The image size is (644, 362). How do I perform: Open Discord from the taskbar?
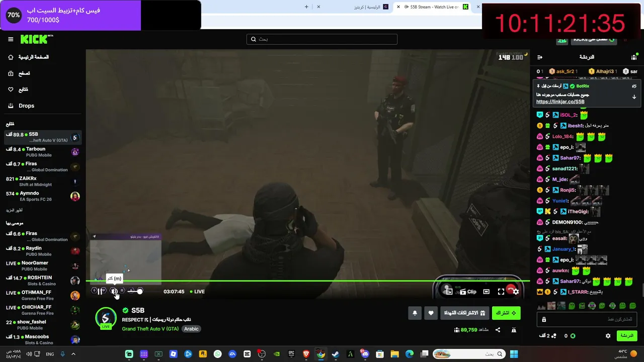click(365, 354)
